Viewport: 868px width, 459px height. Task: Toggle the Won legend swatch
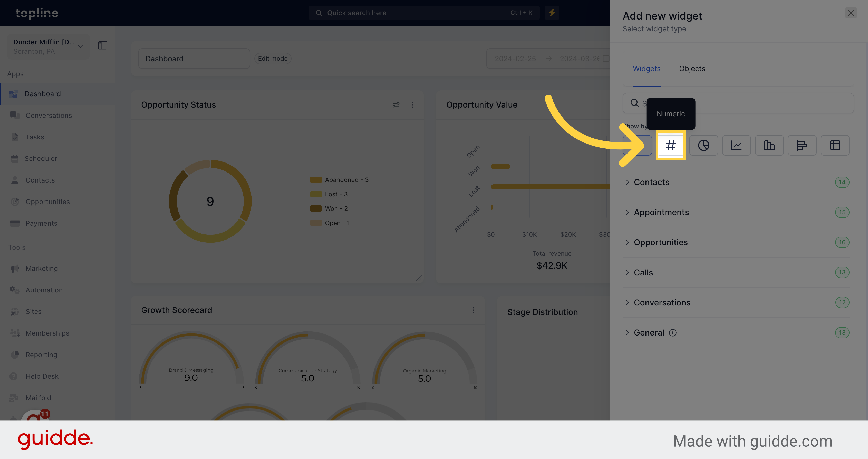(316, 208)
